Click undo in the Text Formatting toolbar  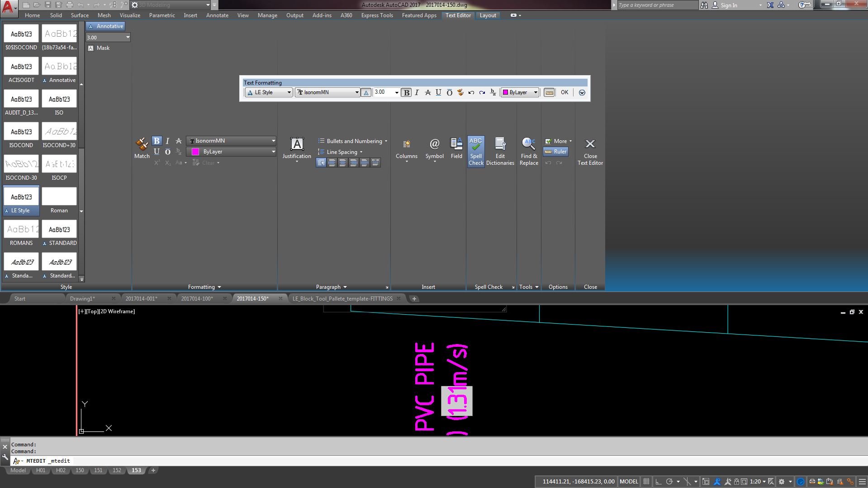pos(471,92)
